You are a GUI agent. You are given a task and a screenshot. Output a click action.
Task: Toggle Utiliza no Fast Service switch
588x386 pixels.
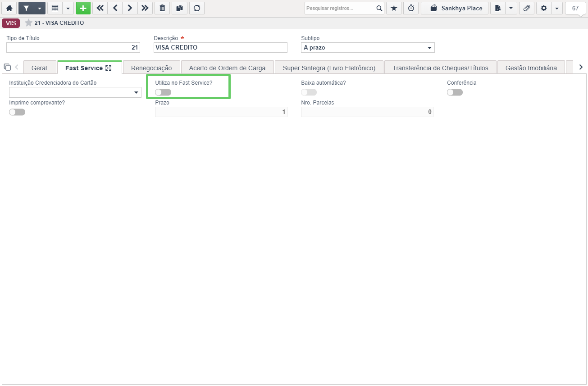(x=163, y=92)
